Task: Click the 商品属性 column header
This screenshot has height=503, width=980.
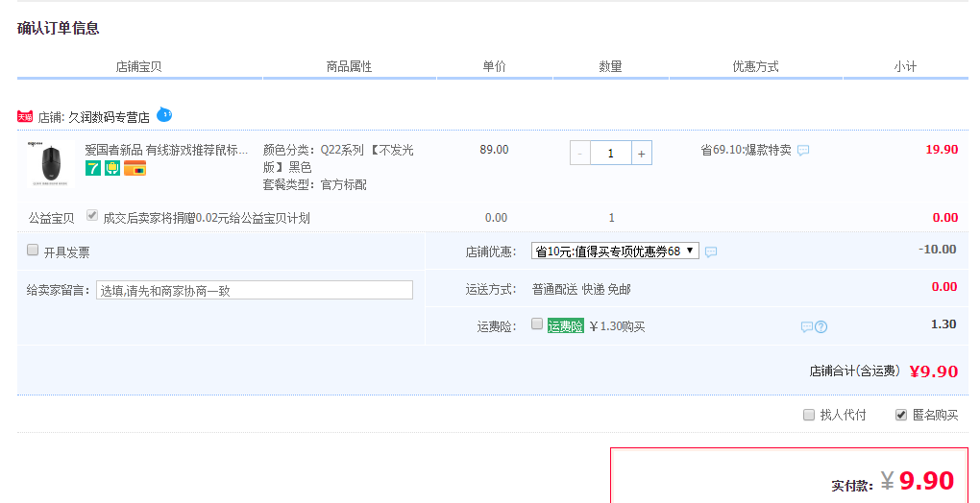Action: [x=349, y=67]
